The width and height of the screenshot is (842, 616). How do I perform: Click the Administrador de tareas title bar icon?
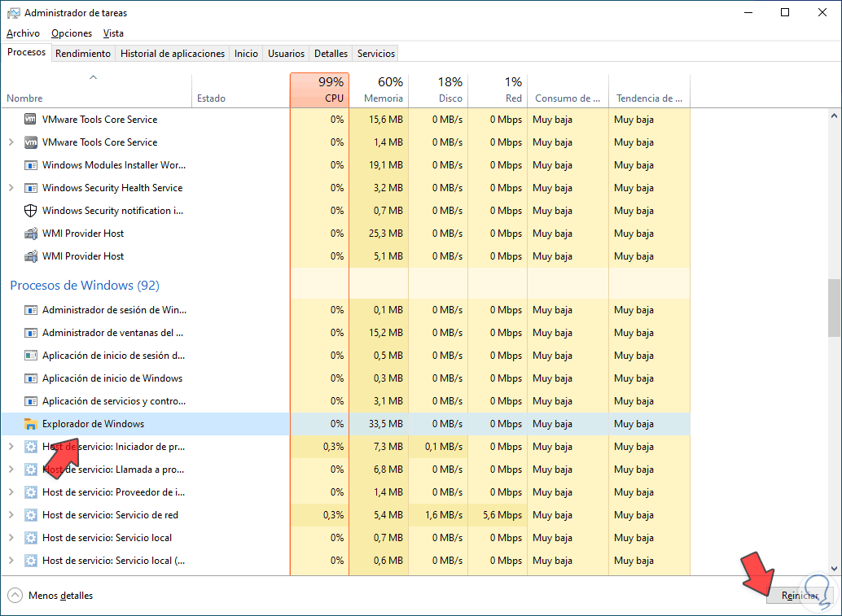coord(13,13)
